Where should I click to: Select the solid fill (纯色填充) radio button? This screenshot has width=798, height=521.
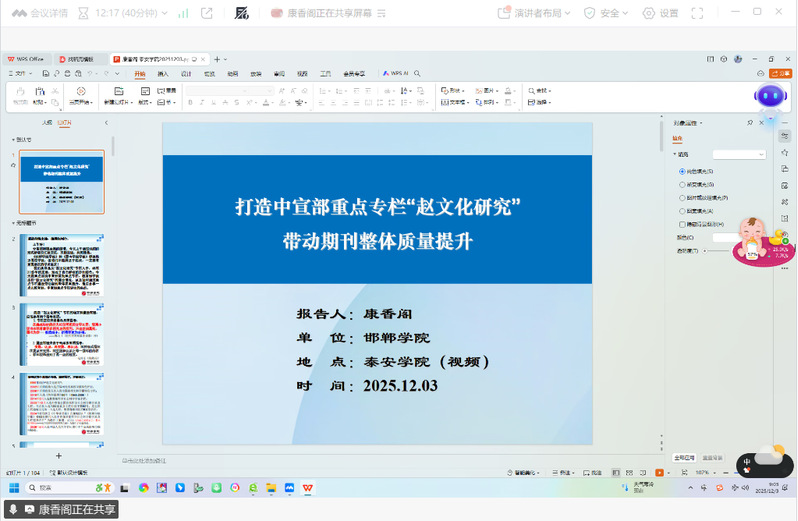click(682, 171)
